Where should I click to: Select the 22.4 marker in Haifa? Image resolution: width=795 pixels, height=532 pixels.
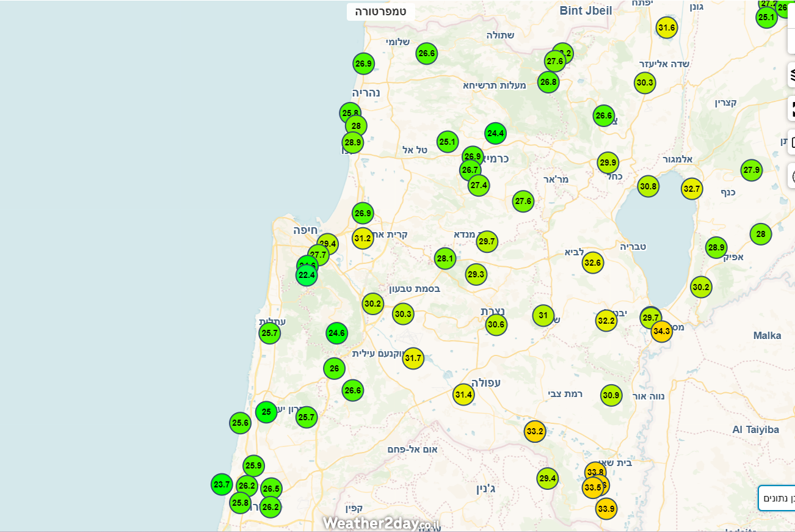point(307,275)
